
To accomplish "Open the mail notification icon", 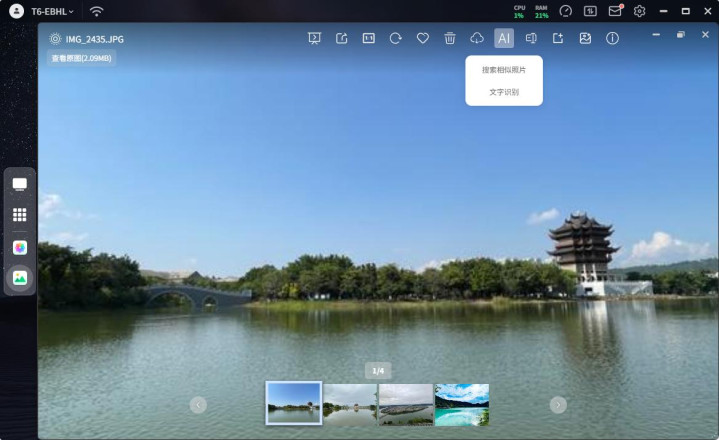I will pyautogui.click(x=615, y=11).
